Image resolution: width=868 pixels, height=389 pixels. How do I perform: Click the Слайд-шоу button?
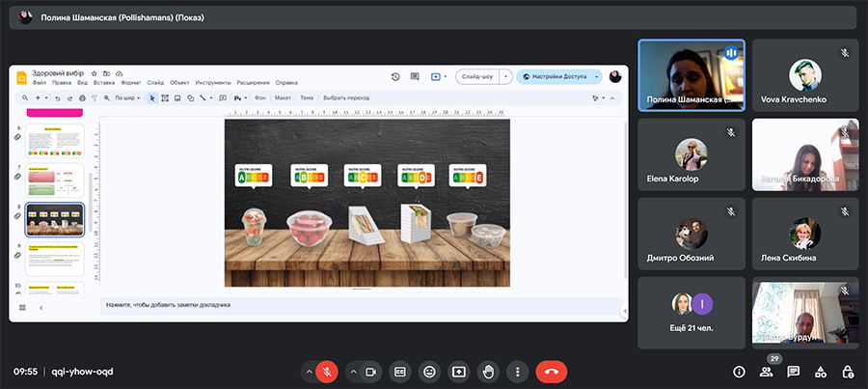pos(477,77)
